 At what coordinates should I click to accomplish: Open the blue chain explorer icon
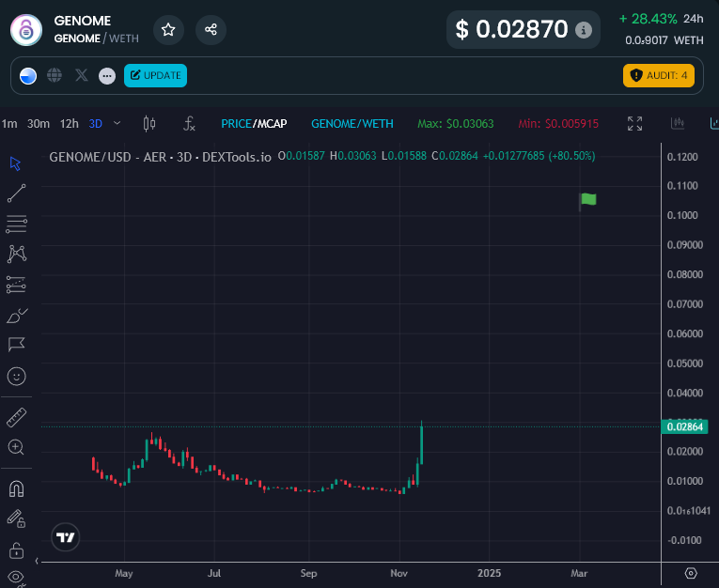click(28, 76)
